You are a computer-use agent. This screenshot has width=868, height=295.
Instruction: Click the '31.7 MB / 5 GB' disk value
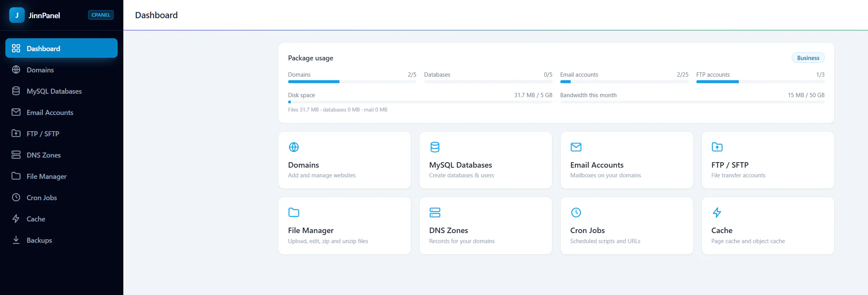point(533,95)
